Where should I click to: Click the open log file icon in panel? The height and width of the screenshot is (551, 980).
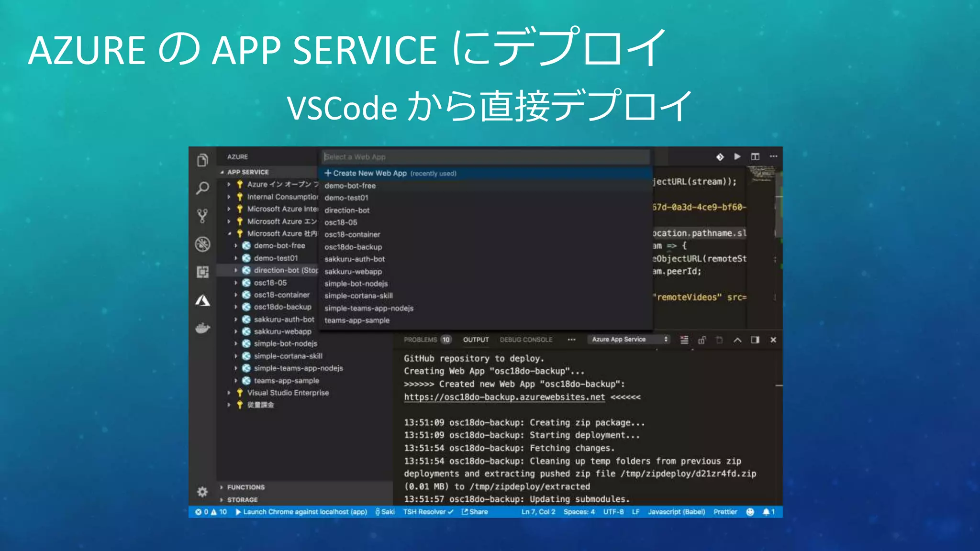[719, 340]
